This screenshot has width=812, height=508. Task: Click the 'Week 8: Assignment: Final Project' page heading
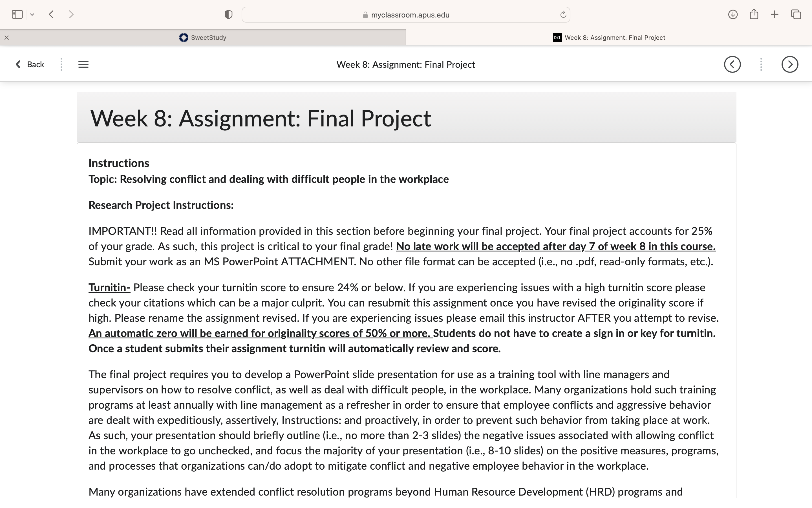[x=261, y=119]
